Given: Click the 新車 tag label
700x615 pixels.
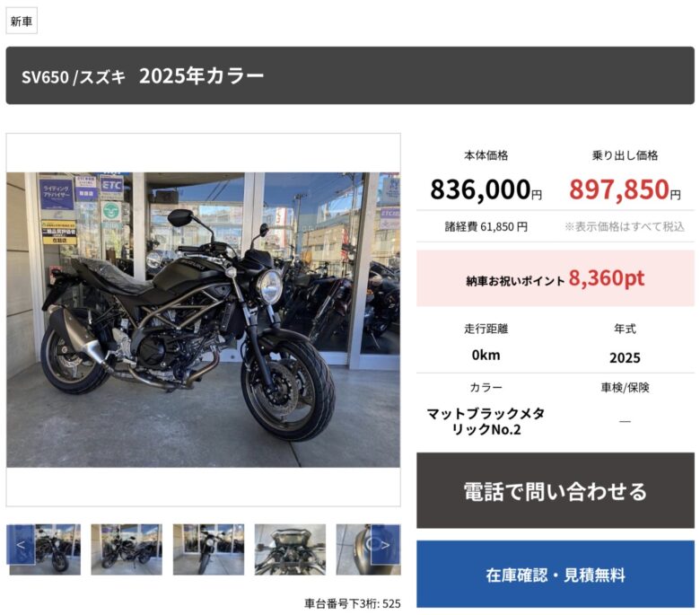Looking at the screenshot, I should pos(22,21).
